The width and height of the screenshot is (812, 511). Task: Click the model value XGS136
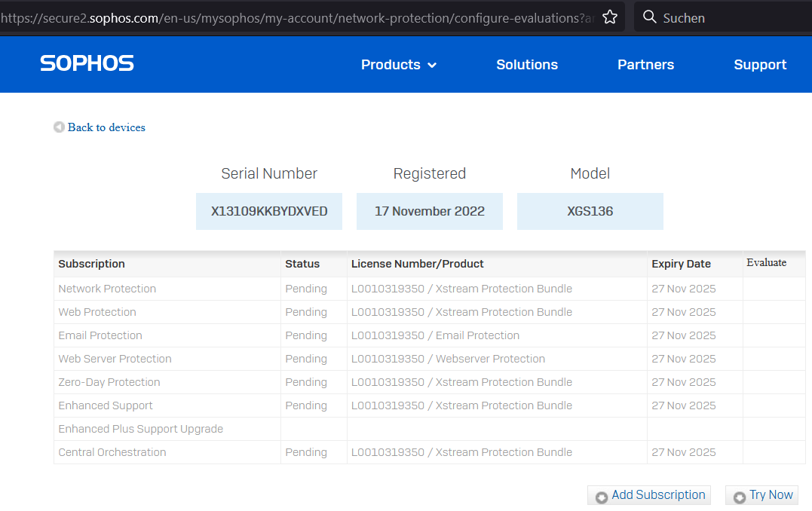coord(590,211)
